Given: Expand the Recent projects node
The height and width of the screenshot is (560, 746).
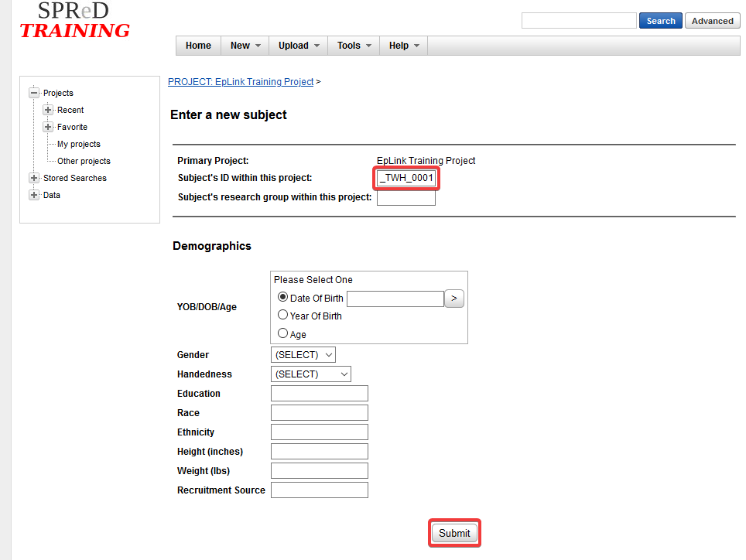Looking at the screenshot, I should click(48, 110).
